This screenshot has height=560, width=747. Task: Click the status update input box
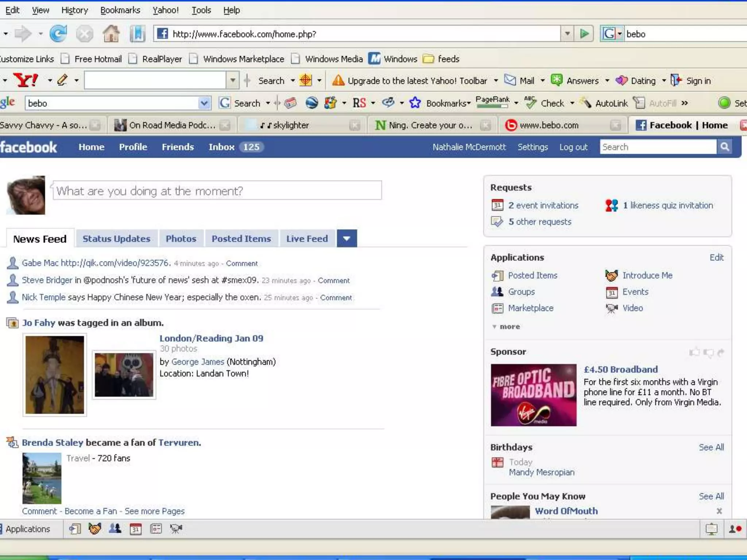click(217, 190)
